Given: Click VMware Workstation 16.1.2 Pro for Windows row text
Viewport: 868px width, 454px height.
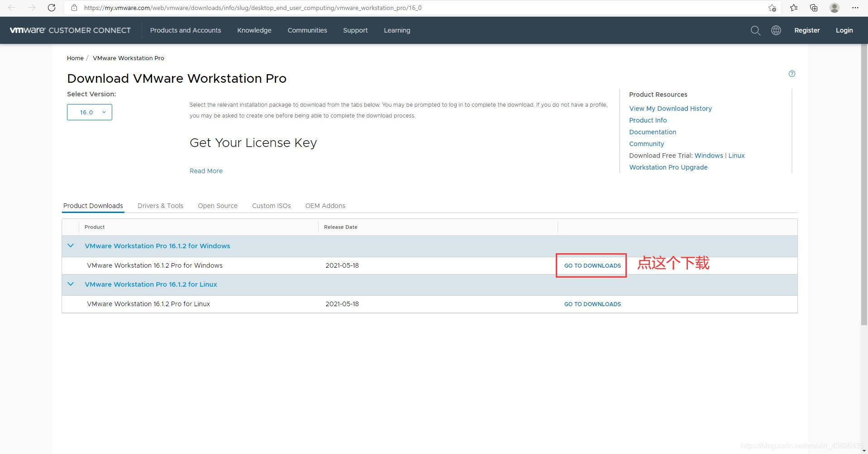Looking at the screenshot, I should pyautogui.click(x=155, y=265).
